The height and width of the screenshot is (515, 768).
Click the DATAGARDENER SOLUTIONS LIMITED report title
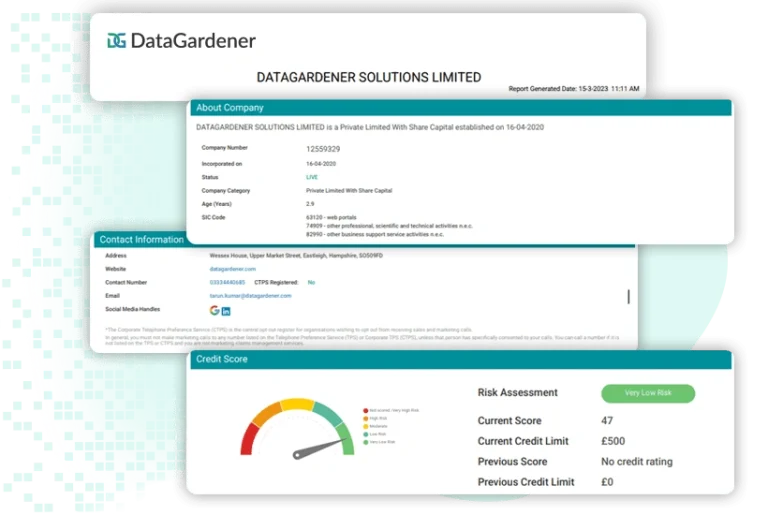(x=369, y=77)
